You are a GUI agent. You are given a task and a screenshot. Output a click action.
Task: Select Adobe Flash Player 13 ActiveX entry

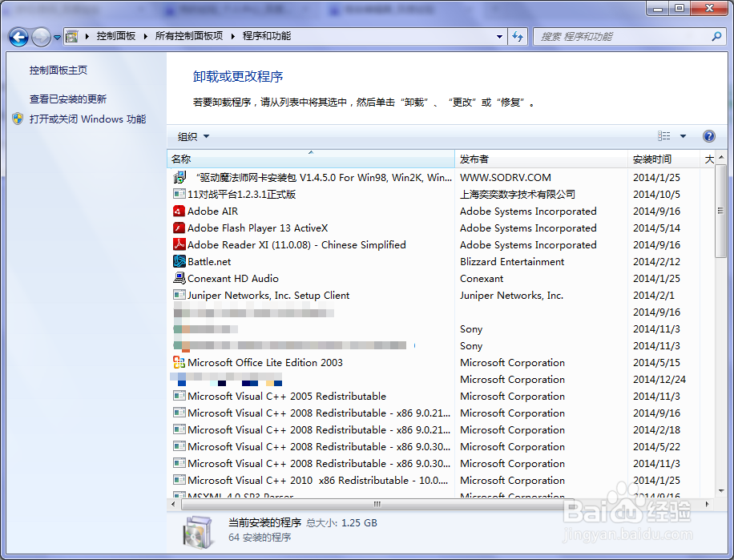tap(258, 228)
